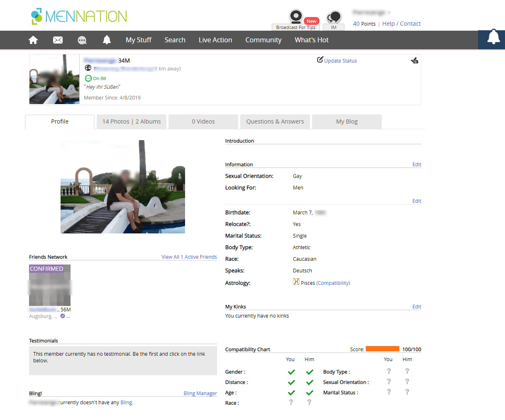Click the Help / Contact link

click(401, 24)
